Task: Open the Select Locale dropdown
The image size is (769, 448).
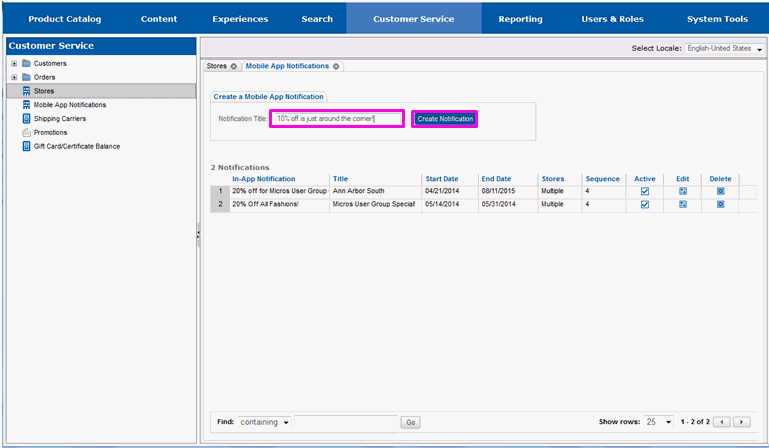Action: click(x=724, y=49)
